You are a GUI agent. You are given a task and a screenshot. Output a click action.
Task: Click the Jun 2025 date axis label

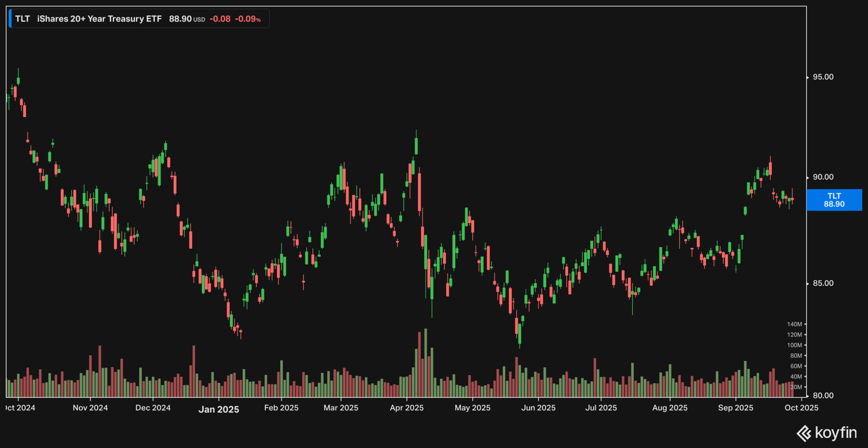538,408
